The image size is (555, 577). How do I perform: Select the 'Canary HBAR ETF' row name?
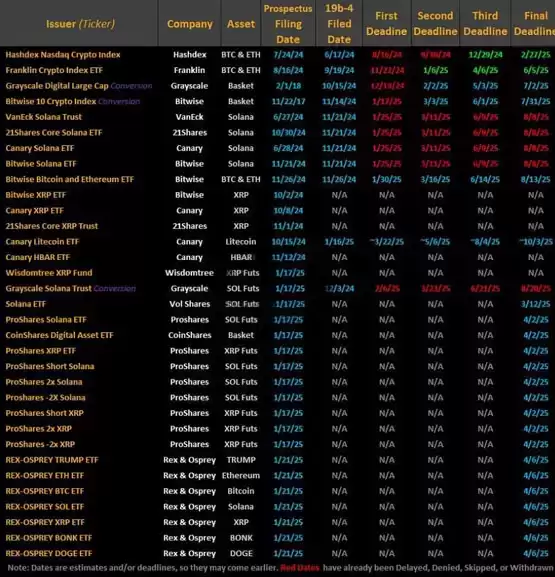click(x=38, y=257)
